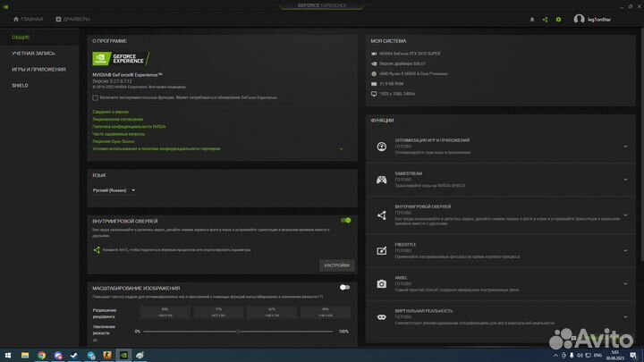The width and height of the screenshot is (644, 362).
Task: Open the leg1onStar account avatar
Action: click(579, 19)
